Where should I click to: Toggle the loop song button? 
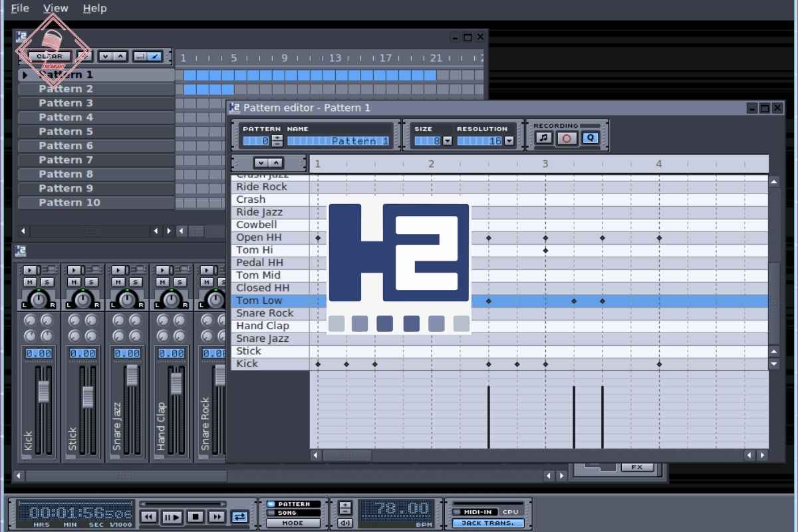(239, 516)
